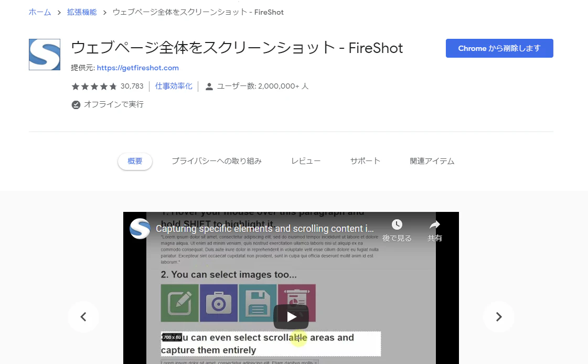The height and width of the screenshot is (364, 588).
Task: Click the offline checkmark badge icon
Action: click(76, 104)
